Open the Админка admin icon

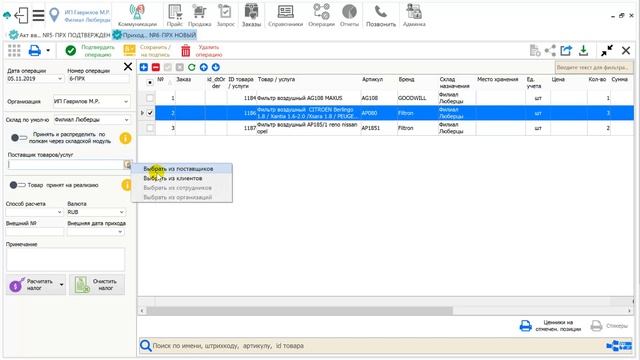413,12
